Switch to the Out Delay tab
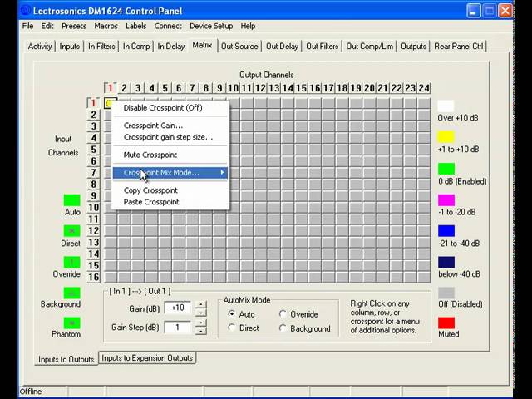 tap(282, 47)
